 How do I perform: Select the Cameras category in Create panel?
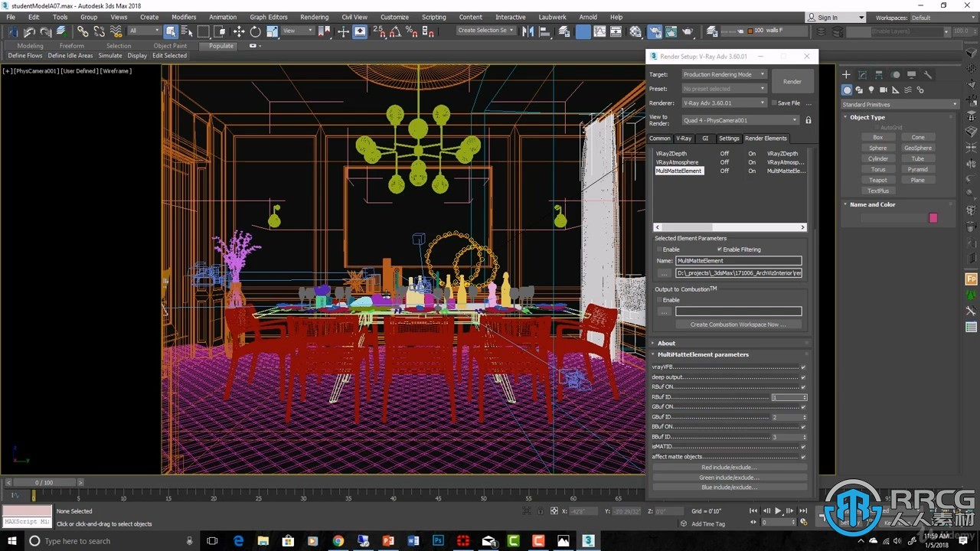(x=884, y=90)
